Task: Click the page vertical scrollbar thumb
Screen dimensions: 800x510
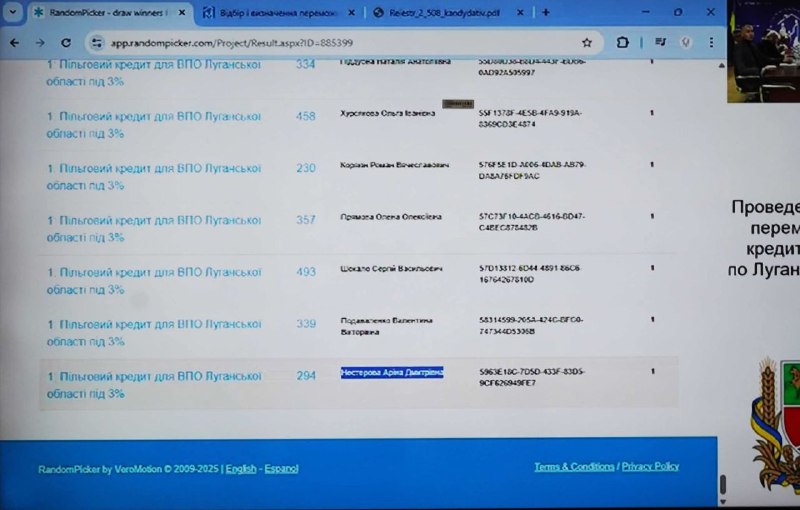Action: pyautogui.click(x=722, y=484)
